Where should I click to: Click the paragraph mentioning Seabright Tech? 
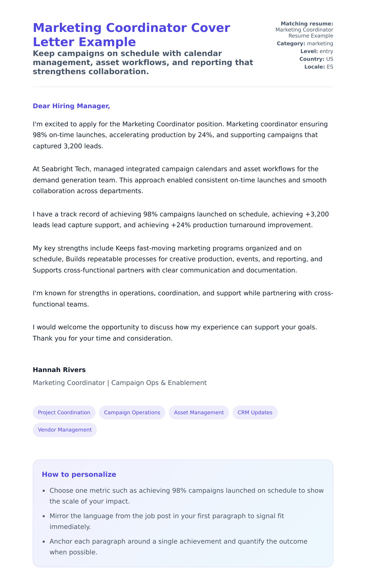(x=179, y=180)
